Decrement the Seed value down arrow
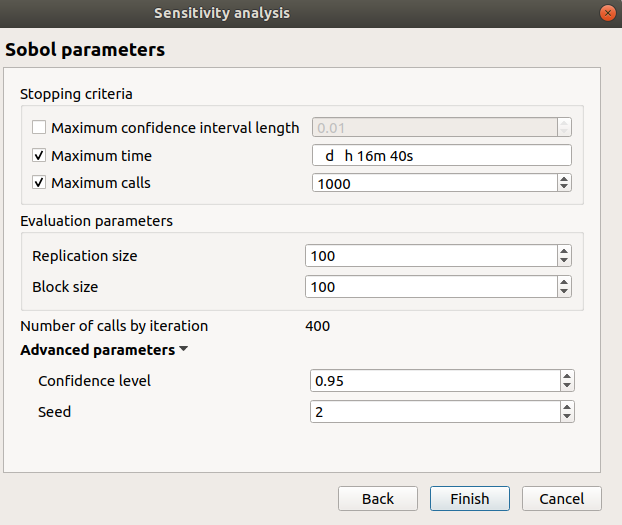 (567, 417)
